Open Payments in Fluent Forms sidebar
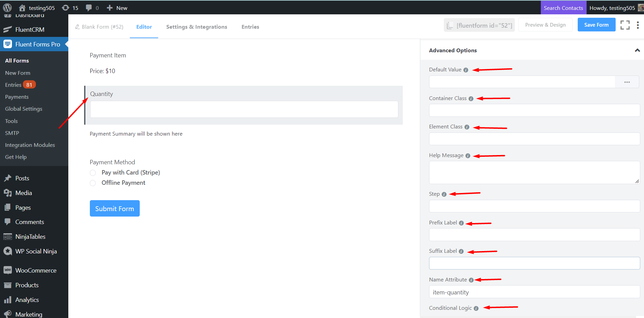The height and width of the screenshot is (318, 644). (x=17, y=97)
